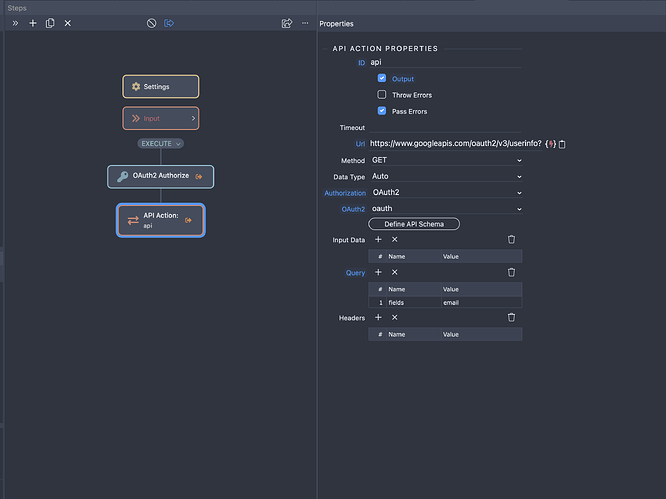Click the Authorization label
The image size is (666, 499).
pos(345,193)
